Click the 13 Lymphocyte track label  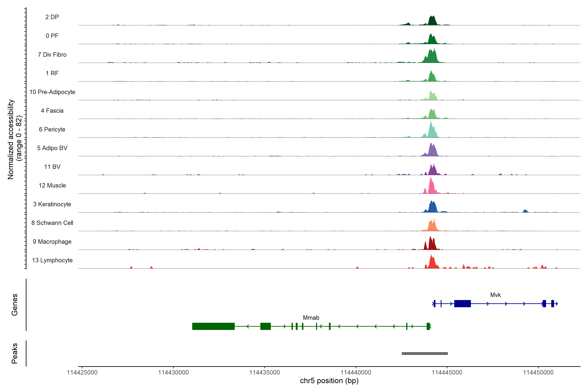[x=52, y=260]
